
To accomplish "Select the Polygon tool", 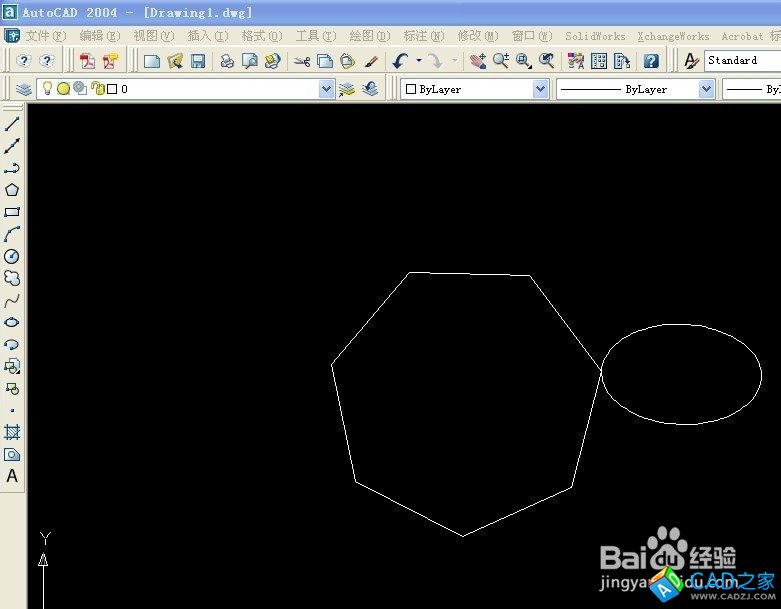I will pos(13,190).
